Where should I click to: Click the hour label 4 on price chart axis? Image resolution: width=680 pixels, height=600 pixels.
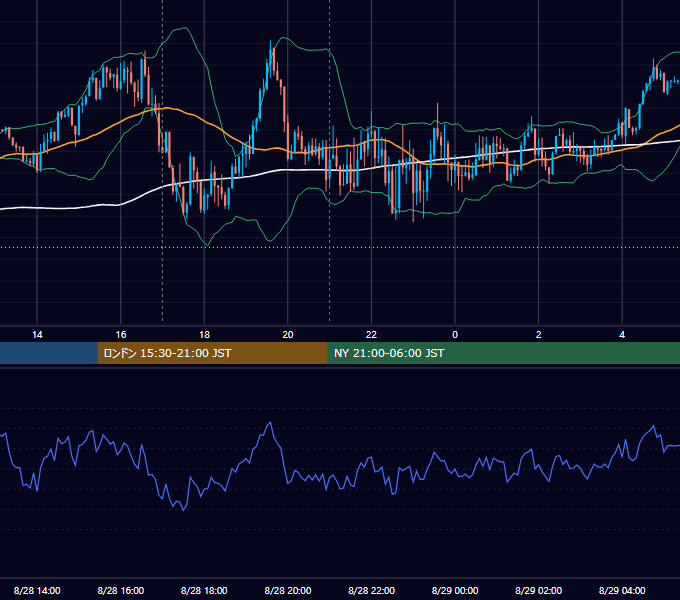[622, 335]
